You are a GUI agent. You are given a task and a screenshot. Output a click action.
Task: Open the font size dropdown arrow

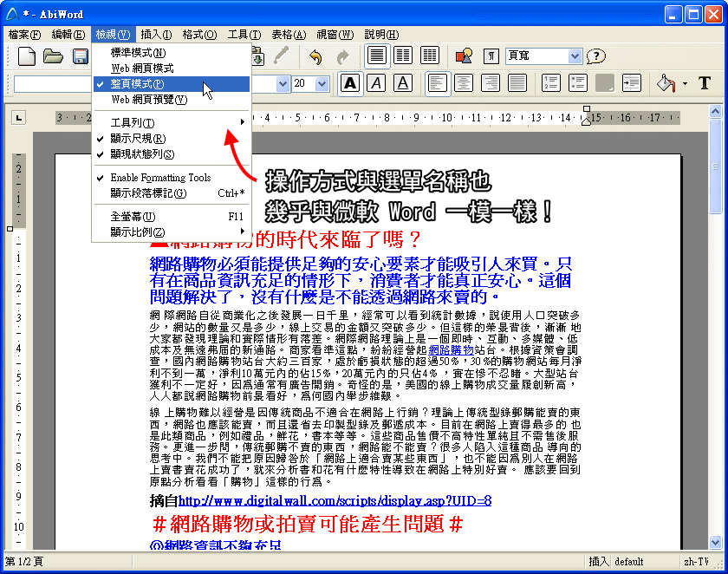pos(322,83)
